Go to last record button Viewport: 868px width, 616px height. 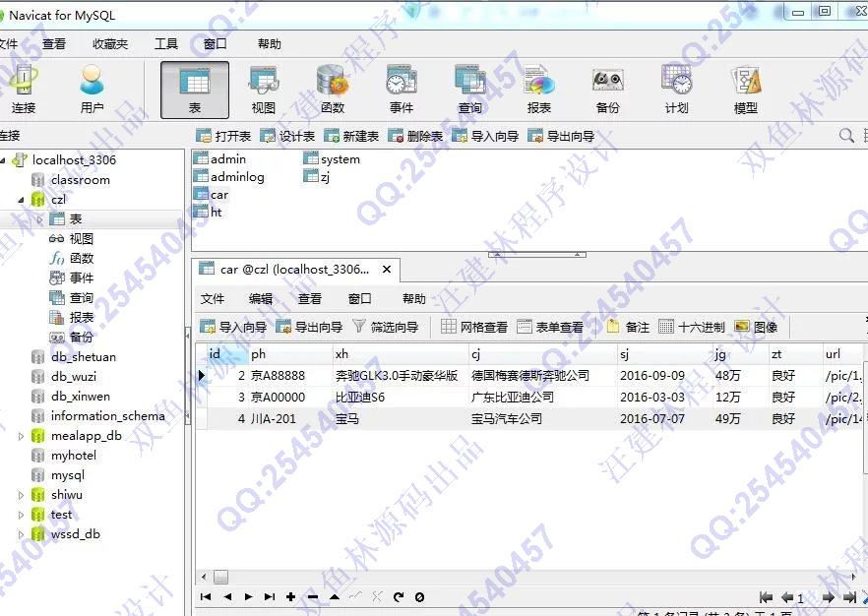coord(270,596)
